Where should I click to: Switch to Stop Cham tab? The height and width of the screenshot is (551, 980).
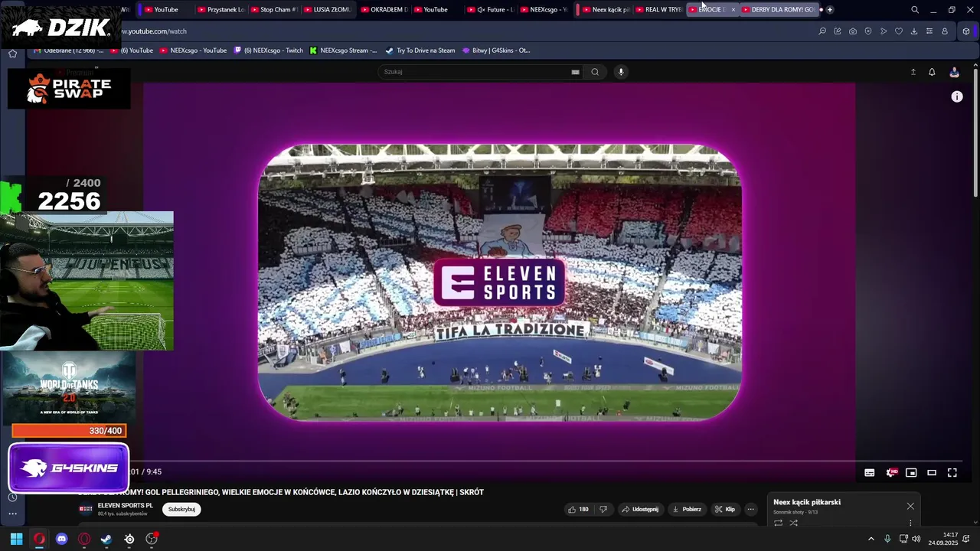273,10
